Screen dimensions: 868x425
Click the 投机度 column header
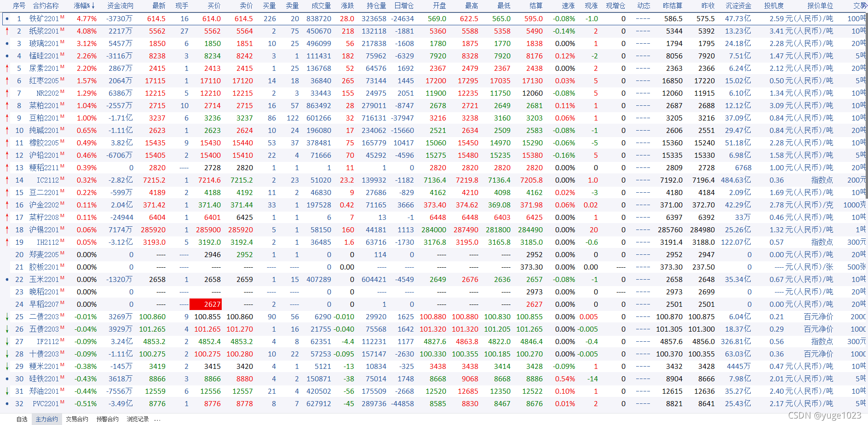click(x=774, y=6)
